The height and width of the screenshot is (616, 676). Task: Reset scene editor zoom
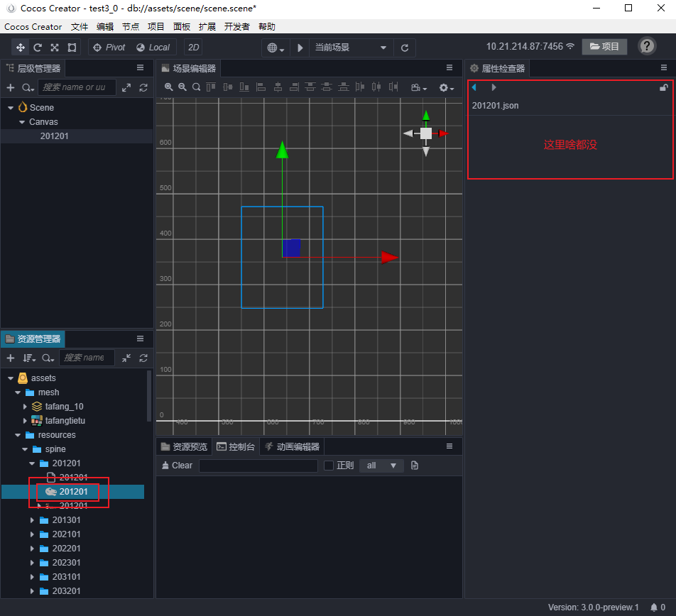(x=196, y=87)
